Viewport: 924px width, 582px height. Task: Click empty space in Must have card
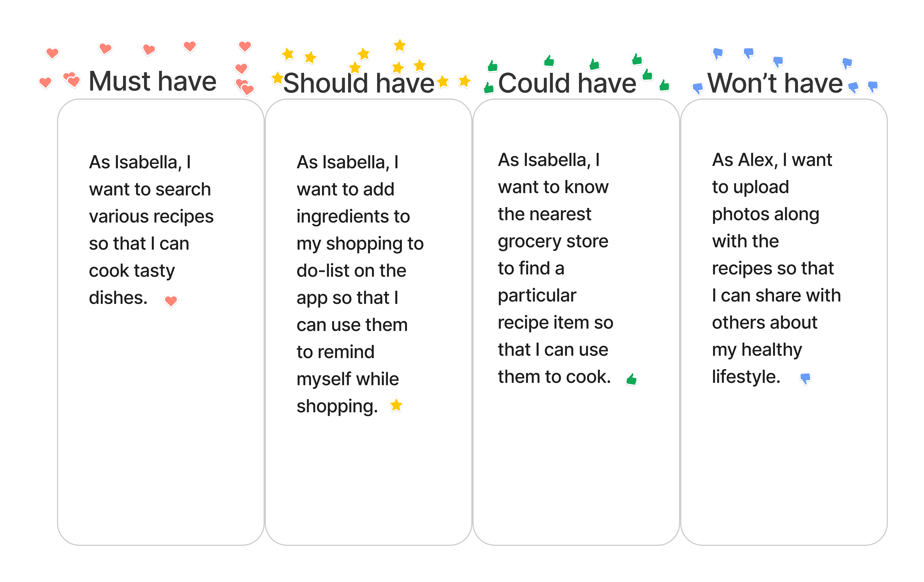pos(160,422)
